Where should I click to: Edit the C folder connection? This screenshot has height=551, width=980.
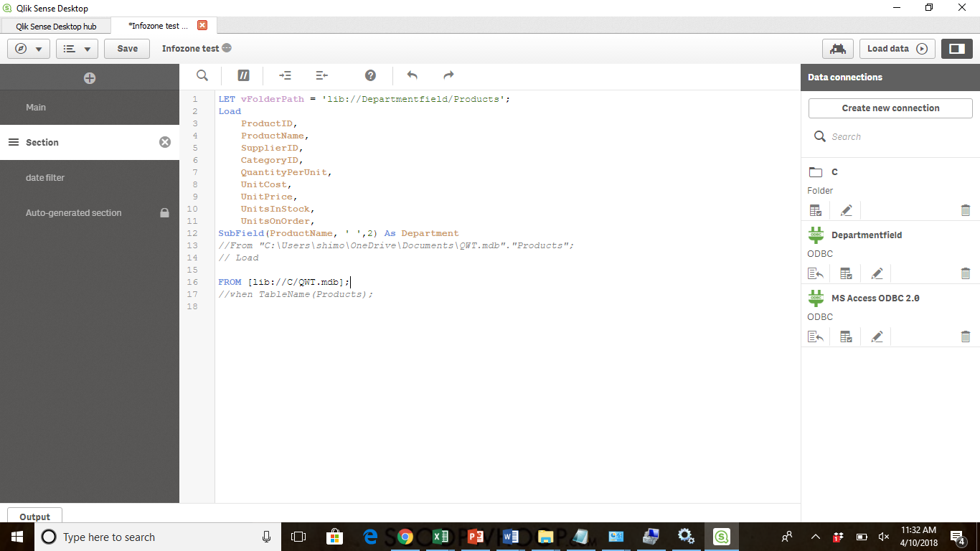tap(846, 210)
